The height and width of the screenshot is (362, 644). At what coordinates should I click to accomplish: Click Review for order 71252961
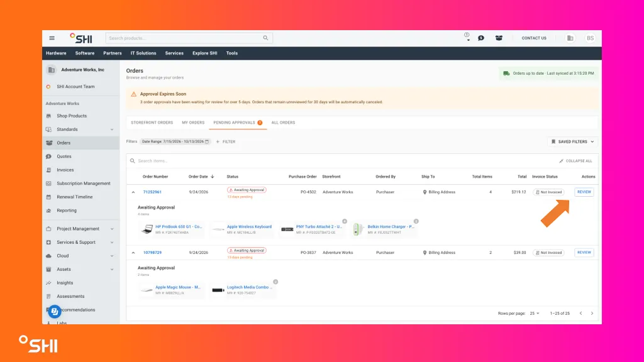click(x=584, y=192)
